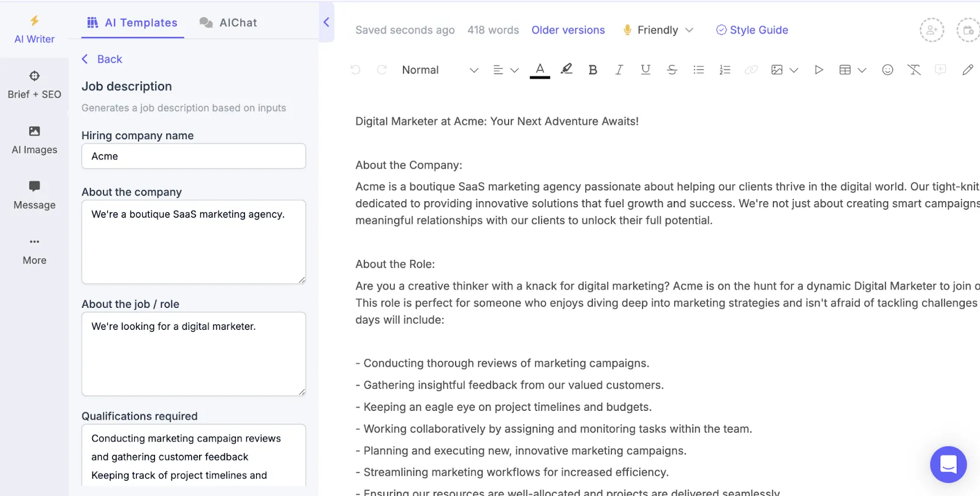Open the text alignment dropdown
980x496 pixels.
[506, 70]
